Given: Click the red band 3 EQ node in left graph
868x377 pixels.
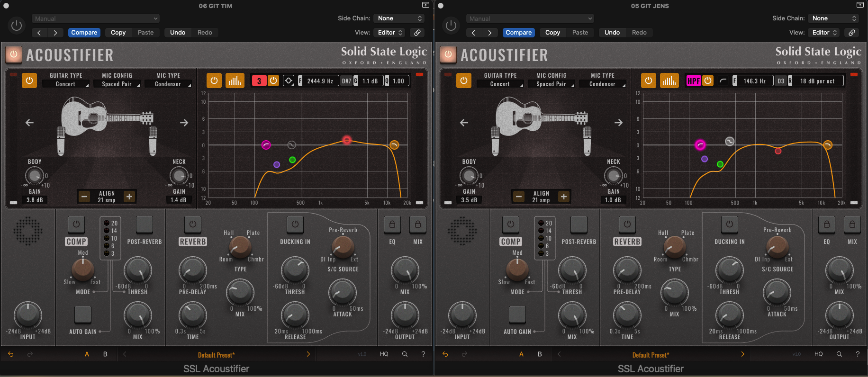Looking at the screenshot, I should [347, 140].
